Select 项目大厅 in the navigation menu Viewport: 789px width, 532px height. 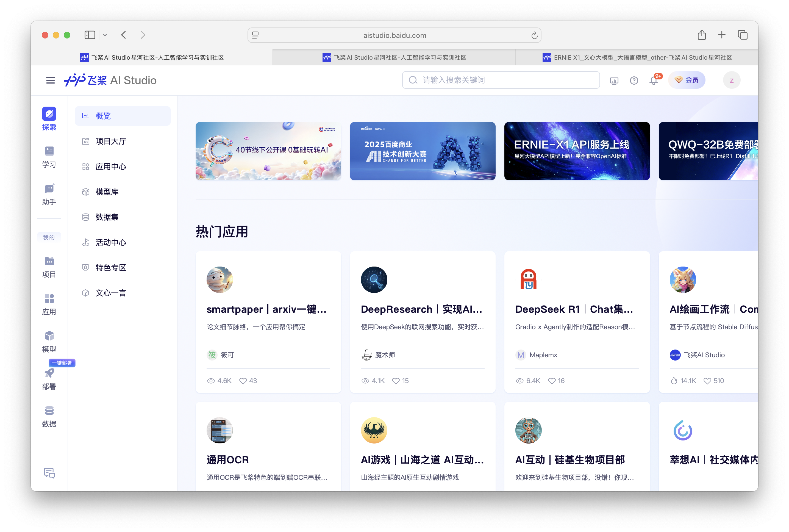point(110,141)
